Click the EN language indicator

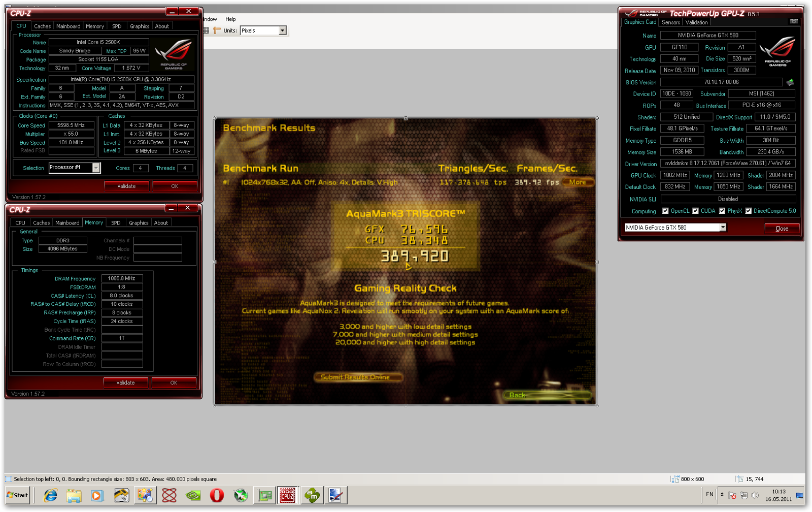click(x=709, y=494)
